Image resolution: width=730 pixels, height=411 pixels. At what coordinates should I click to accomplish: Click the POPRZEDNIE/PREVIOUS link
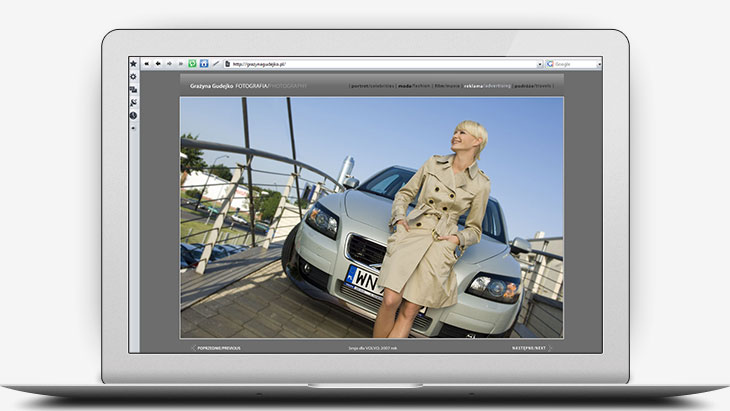point(217,348)
